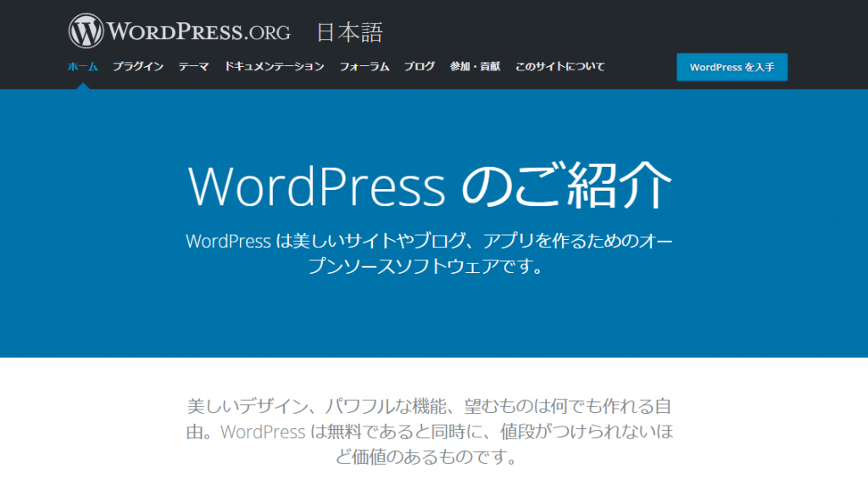The image size is (868, 496).
Task: Click the 日本語 label in the header
Action: (349, 32)
